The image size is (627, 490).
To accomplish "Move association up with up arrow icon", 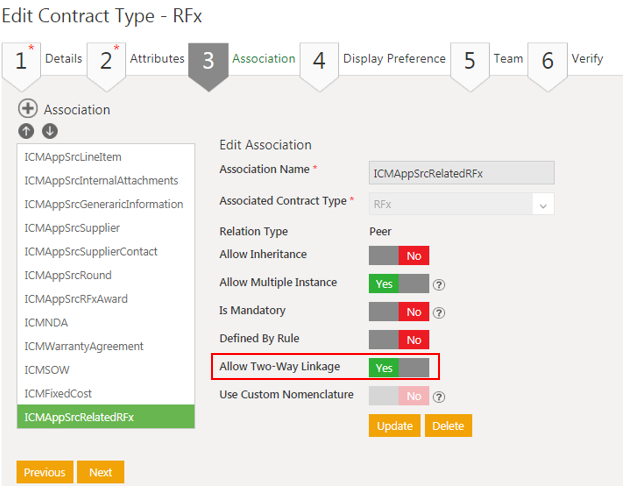I will (x=27, y=131).
